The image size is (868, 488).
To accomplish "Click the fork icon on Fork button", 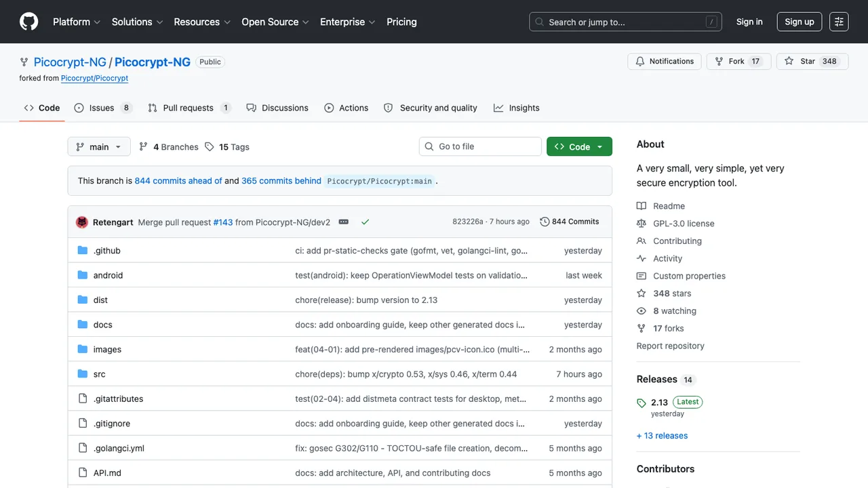I will pos(719,61).
